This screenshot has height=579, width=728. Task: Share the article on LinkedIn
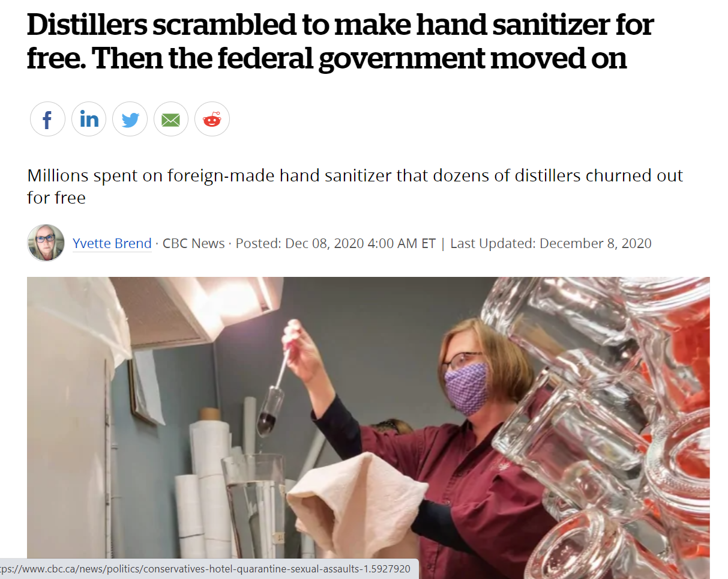89,119
